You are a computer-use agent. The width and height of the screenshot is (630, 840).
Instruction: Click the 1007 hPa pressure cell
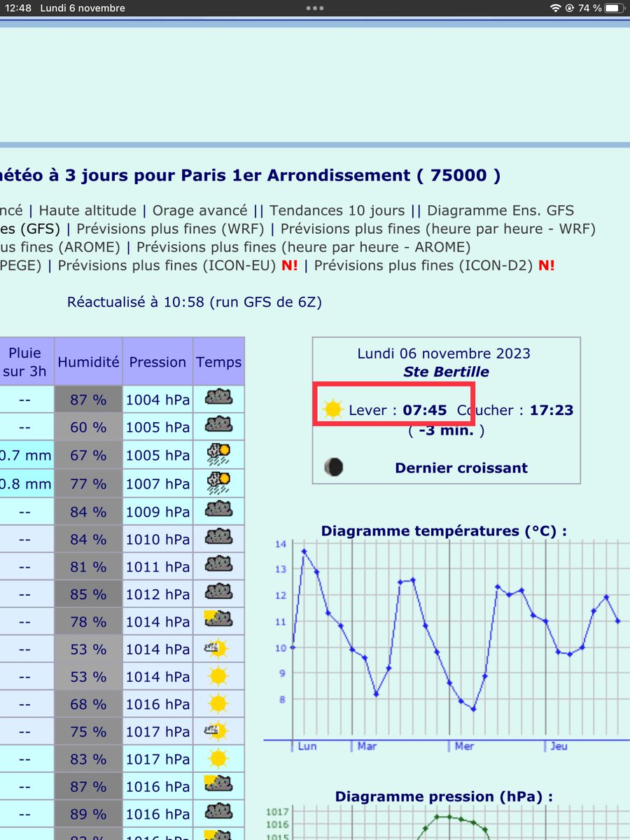[157, 483]
